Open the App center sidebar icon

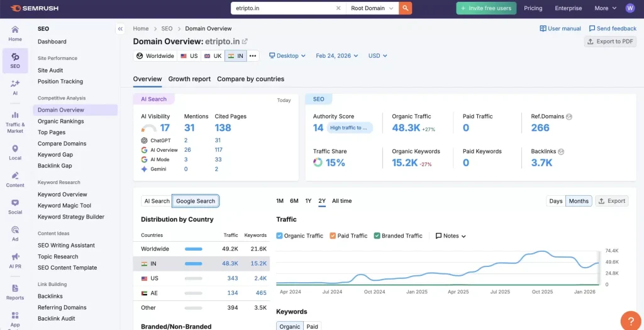[x=15, y=320]
